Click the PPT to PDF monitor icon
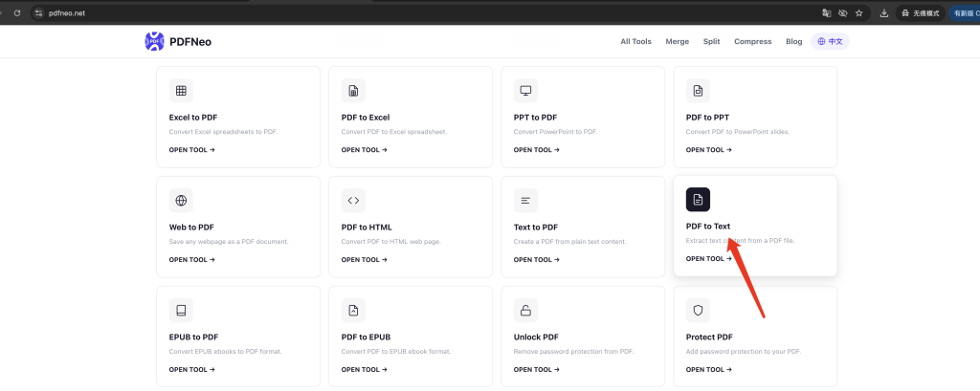 [525, 91]
